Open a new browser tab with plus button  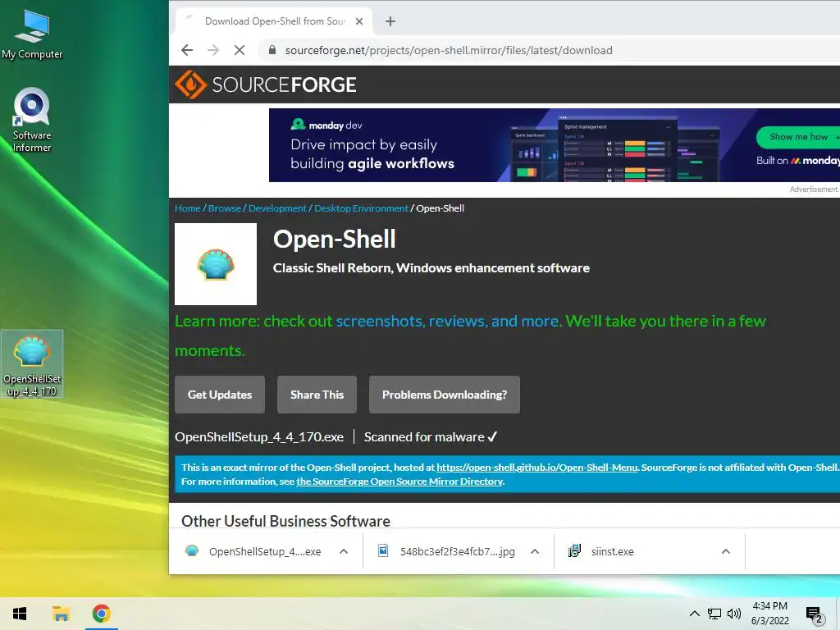(x=390, y=21)
